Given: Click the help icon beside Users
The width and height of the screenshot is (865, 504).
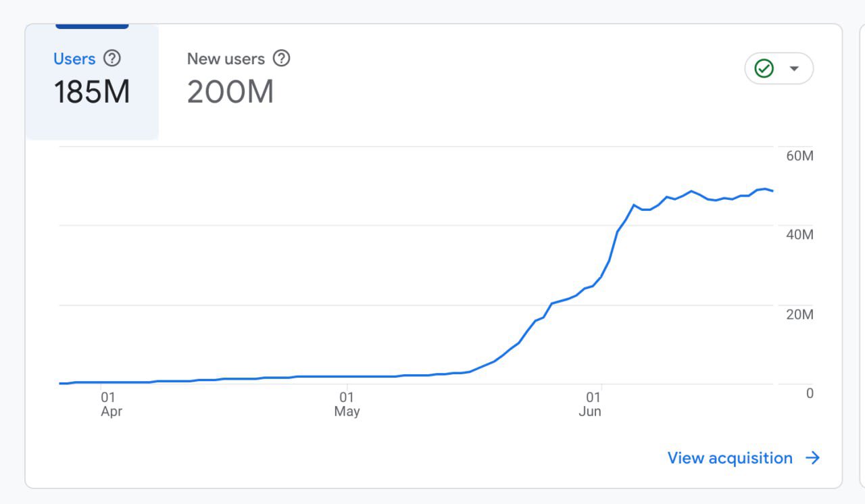Looking at the screenshot, I should [x=112, y=59].
